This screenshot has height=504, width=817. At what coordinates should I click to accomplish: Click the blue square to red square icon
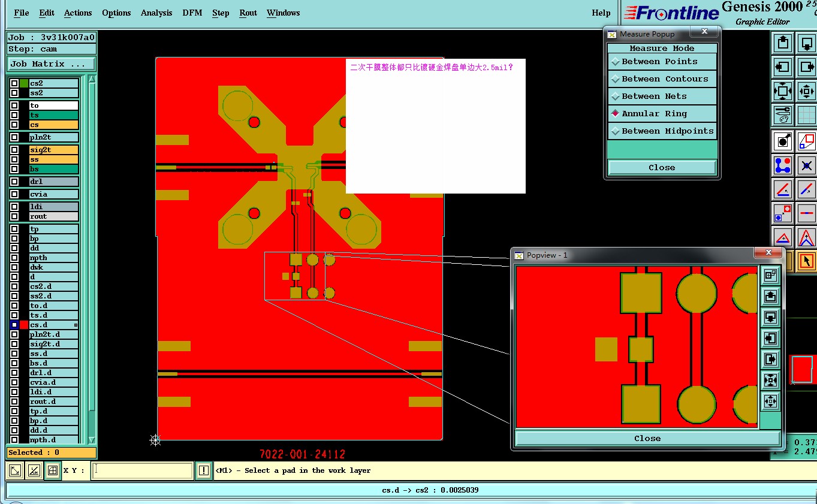[x=783, y=213]
